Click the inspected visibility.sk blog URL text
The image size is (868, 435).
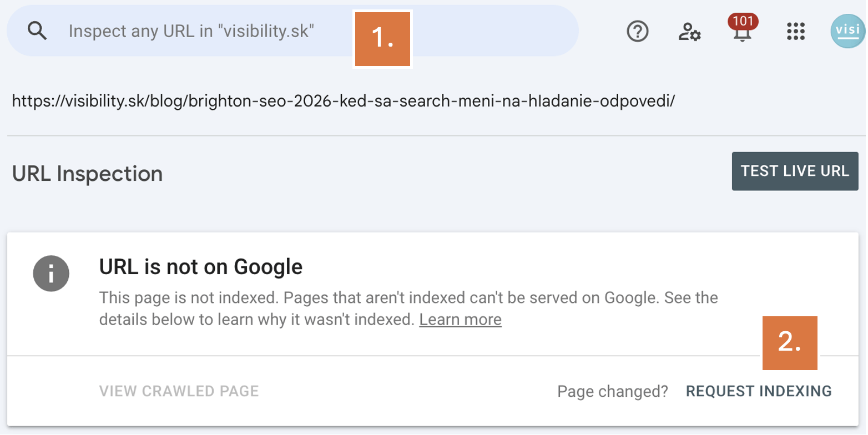(x=344, y=101)
